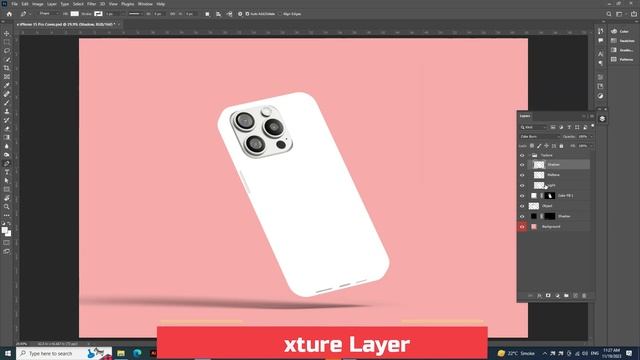640x360 pixels.
Task: Hide the Color Fill 1 layer
Action: [522, 196]
